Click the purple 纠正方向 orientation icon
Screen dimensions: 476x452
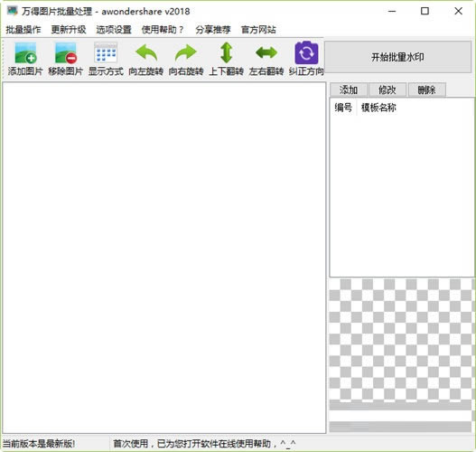coord(306,53)
